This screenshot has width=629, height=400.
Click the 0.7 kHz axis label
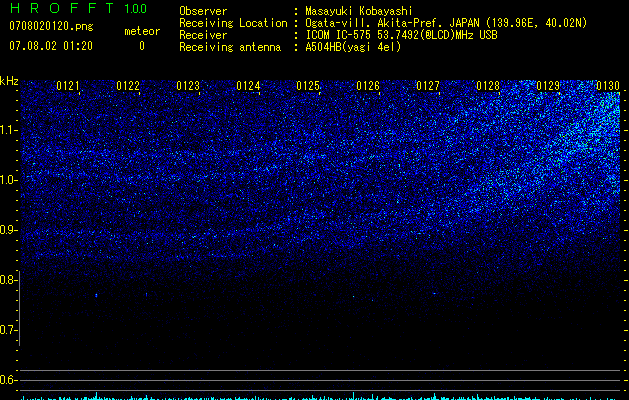click(x=8, y=330)
